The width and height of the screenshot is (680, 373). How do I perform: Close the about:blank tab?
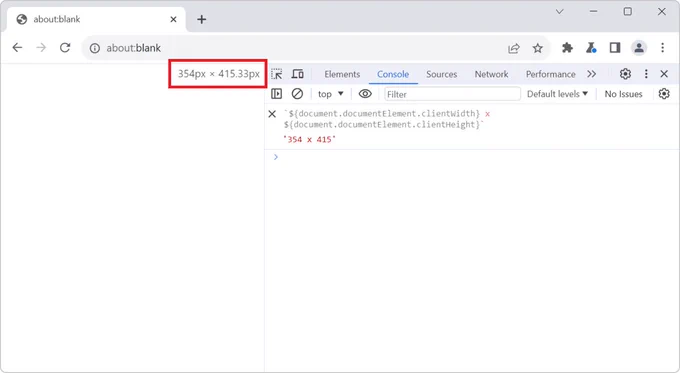173,20
